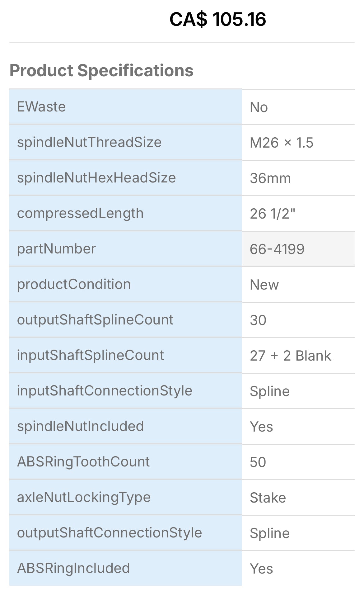Select the inputShaftConnectionStyle label

[x=105, y=391]
